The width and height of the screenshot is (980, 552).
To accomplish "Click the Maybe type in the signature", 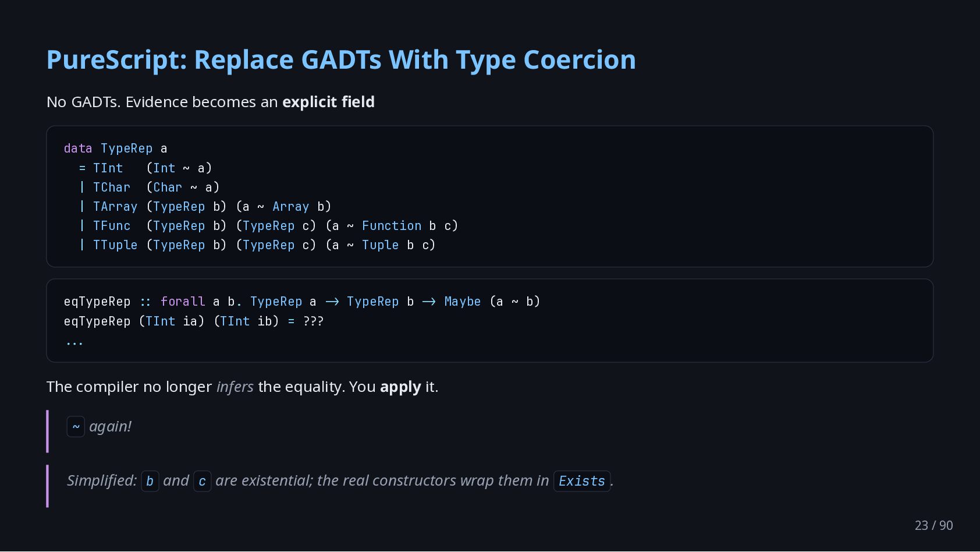I will (463, 302).
